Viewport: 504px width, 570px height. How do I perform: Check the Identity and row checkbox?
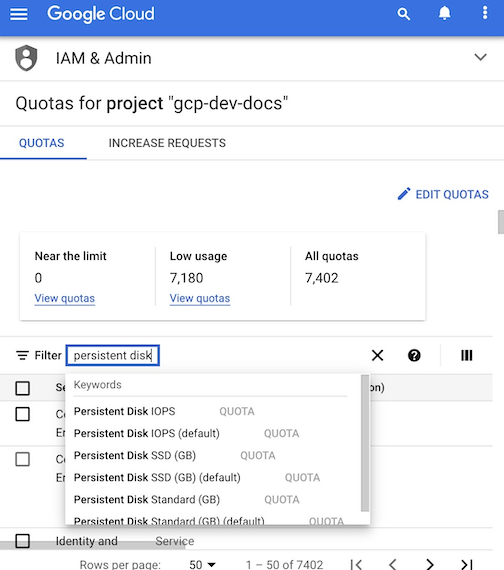23,541
